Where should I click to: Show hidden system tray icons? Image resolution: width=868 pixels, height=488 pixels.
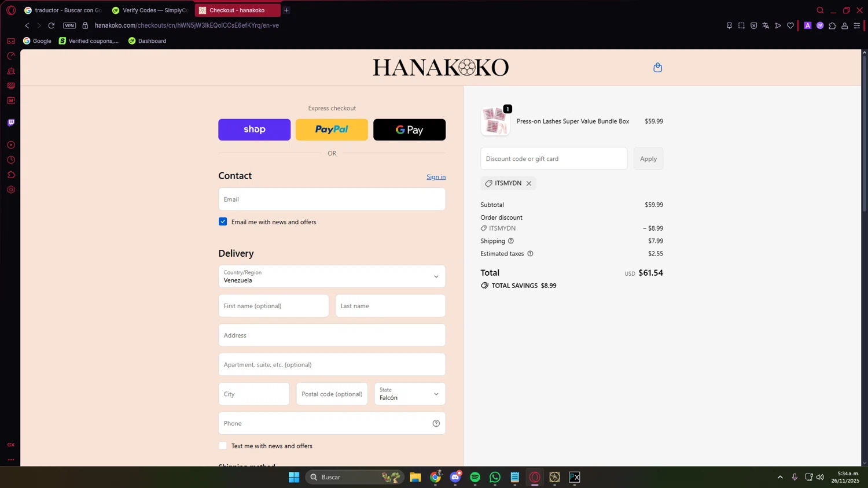point(780,477)
